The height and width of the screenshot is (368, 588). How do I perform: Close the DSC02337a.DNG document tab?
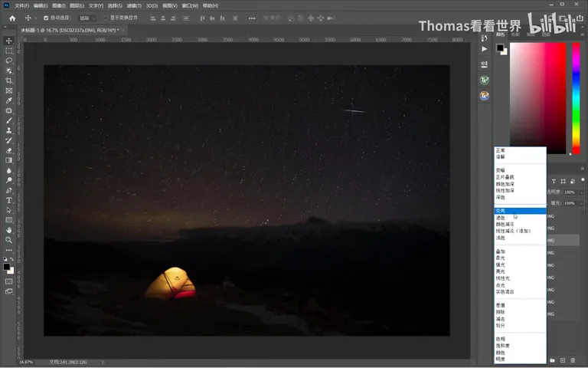pyautogui.click(x=123, y=30)
